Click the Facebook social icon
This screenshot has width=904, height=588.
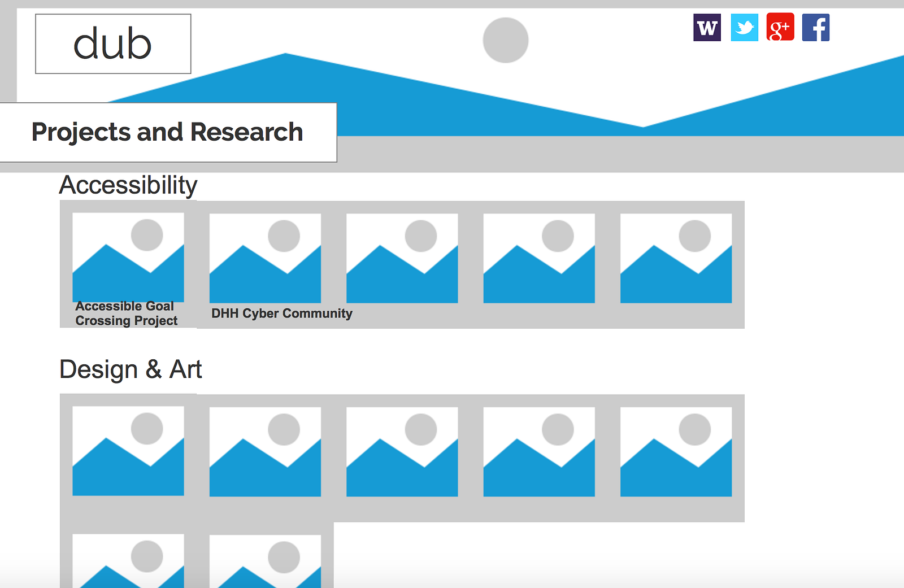click(x=816, y=28)
